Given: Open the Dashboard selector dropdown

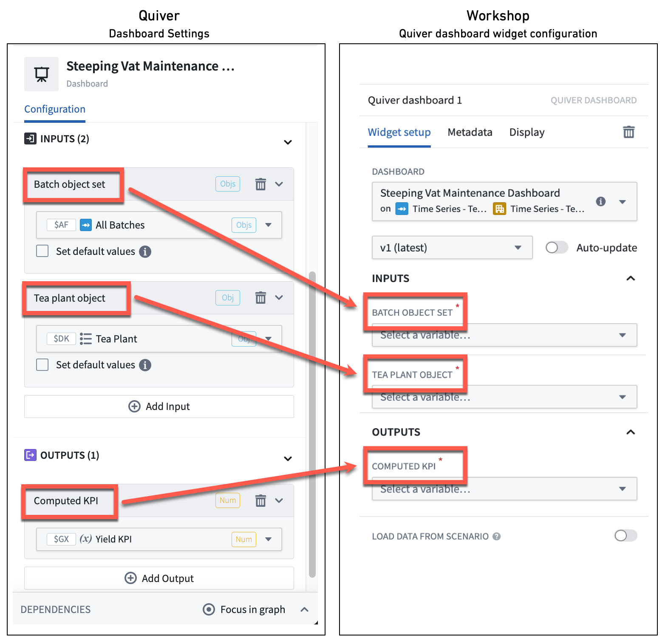Looking at the screenshot, I should click(504, 201).
